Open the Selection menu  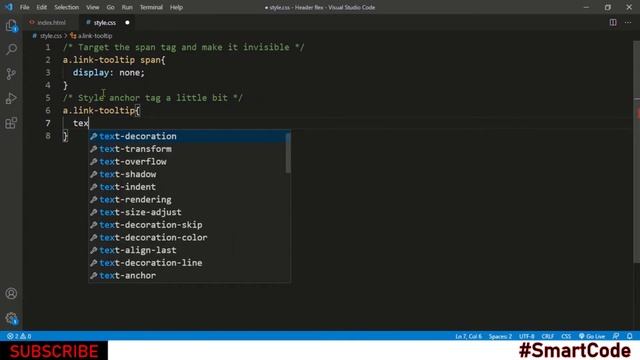[67, 7]
